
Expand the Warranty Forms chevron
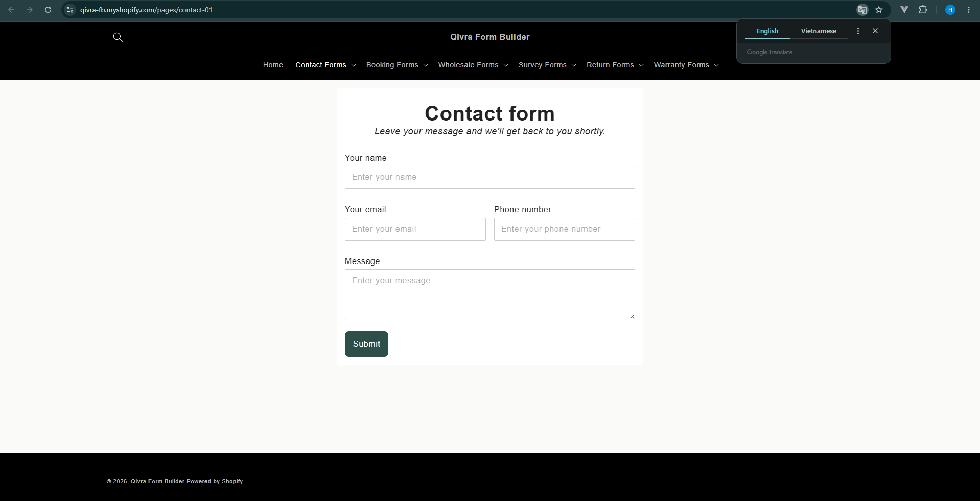pos(716,65)
